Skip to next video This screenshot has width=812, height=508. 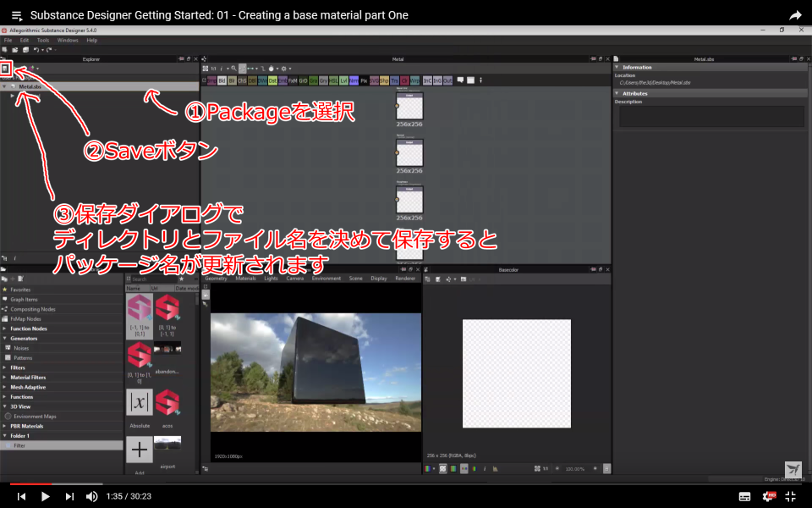[x=69, y=497]
